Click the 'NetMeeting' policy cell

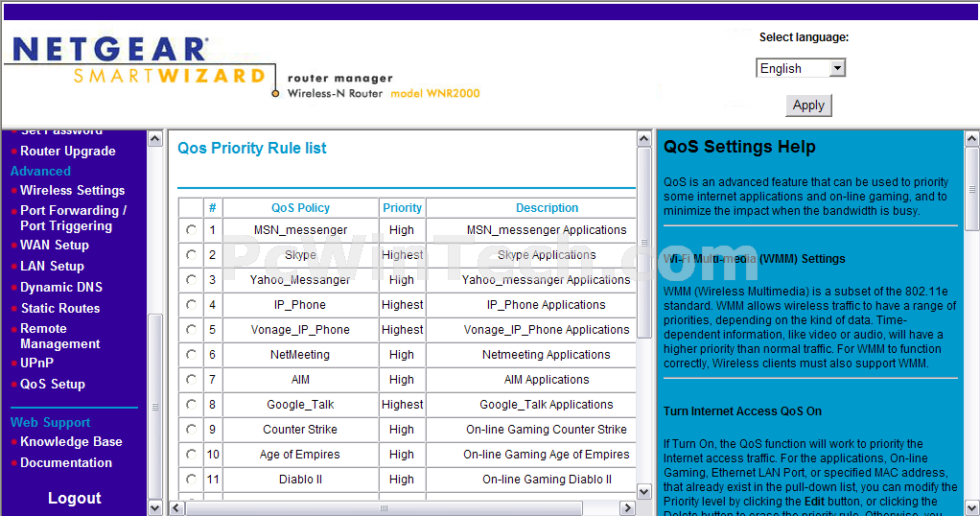301,355
